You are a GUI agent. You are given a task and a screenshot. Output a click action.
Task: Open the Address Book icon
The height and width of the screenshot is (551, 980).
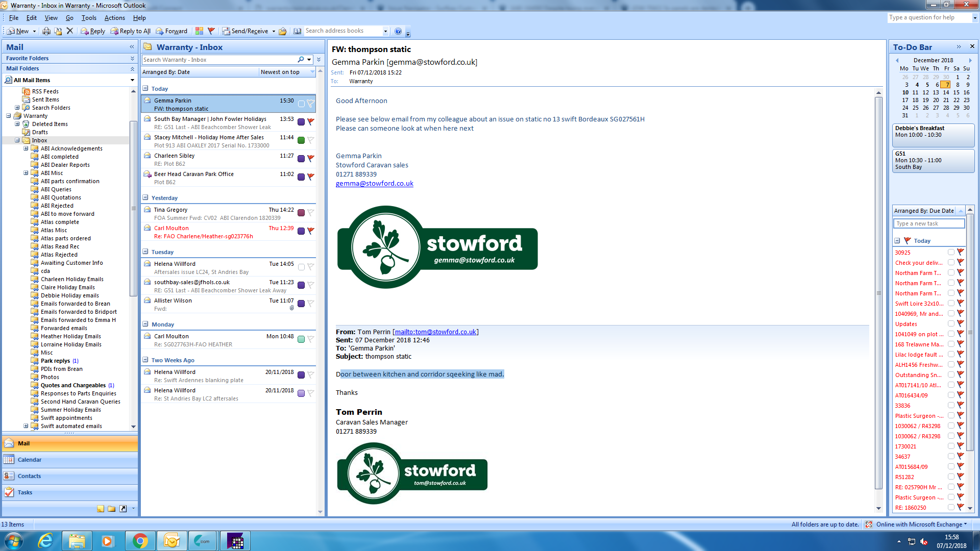coord(297,31)
